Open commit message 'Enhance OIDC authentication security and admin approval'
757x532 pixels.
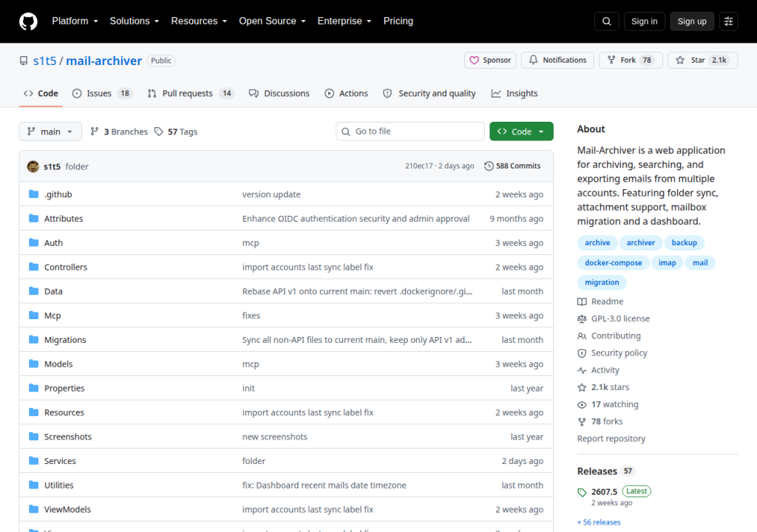pyautogui.click(x=356, y=219)
